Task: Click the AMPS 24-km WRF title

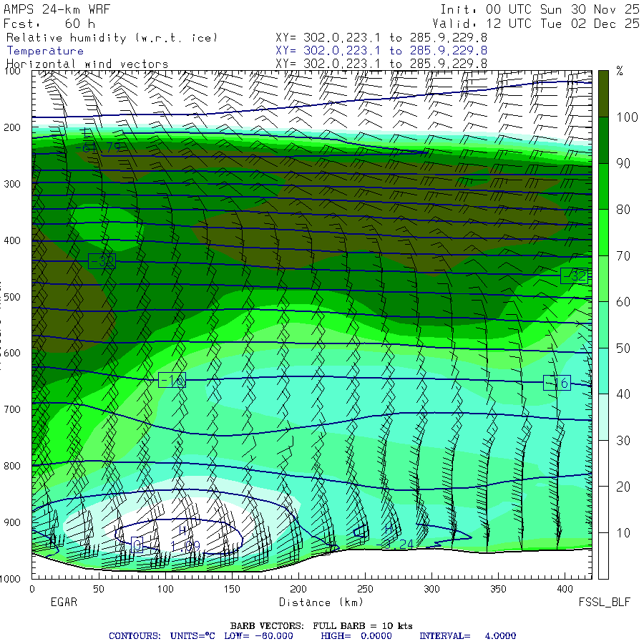Action: [x=57, y=10]
